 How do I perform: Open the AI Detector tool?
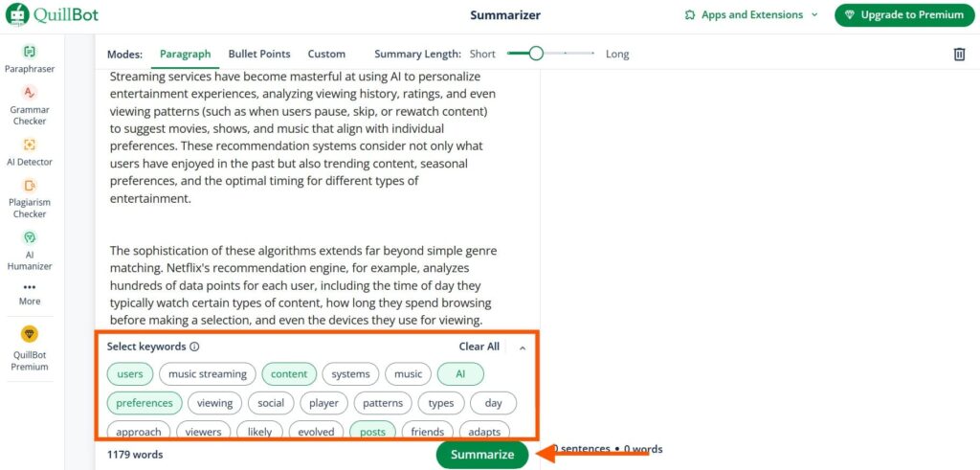(30, 152)
